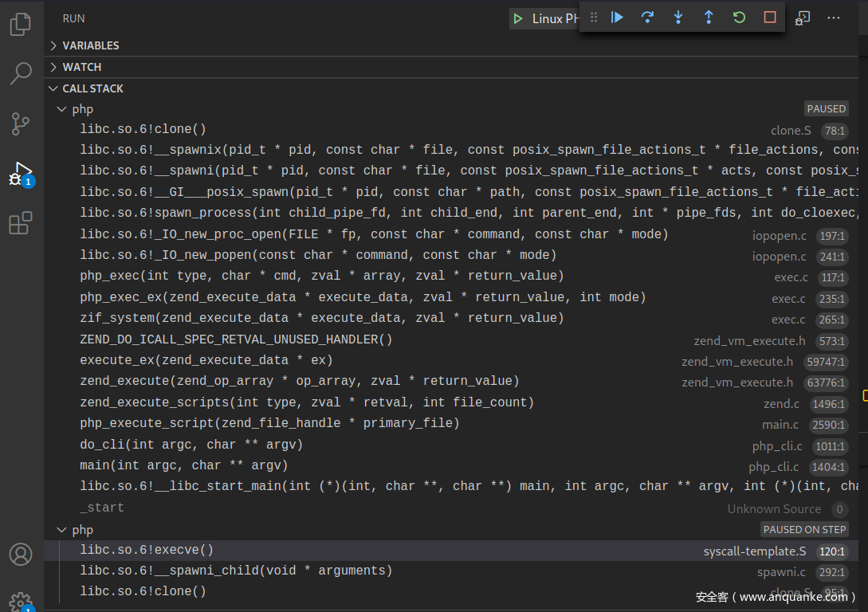The width and height of the screenshot is (868, 612).
Task: Expand the VARIABLES section
Action: [x=91, y=45]
